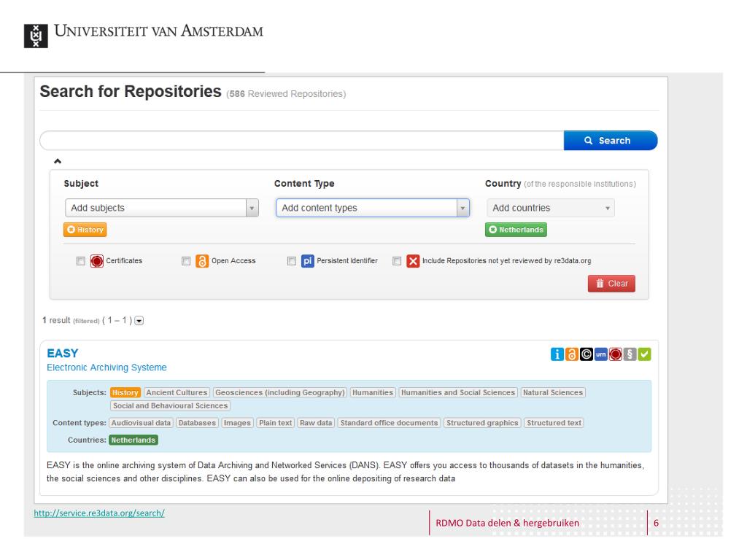This screenshot has width=747, height=560.
Task: Select the Social and Behavioural Sciences tag
Action: click(170, 405)
